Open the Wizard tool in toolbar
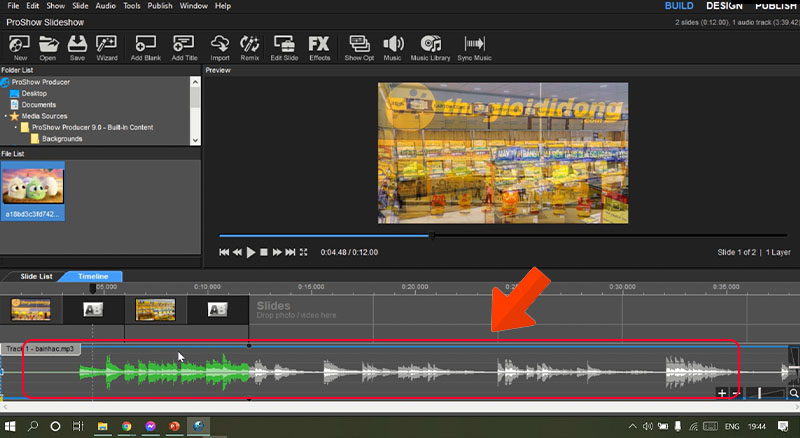 pyautogui.click(x=107, y=47)
